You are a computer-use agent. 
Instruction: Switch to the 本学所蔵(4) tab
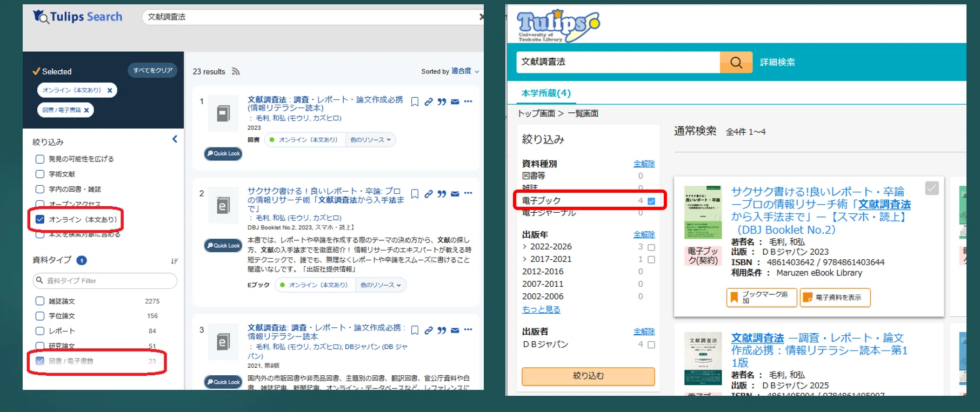[546, 93]
